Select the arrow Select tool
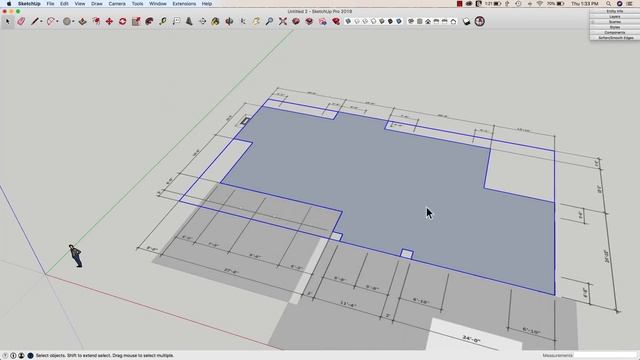The height and width of the screenshot is (360, 640). coord(7,21)
